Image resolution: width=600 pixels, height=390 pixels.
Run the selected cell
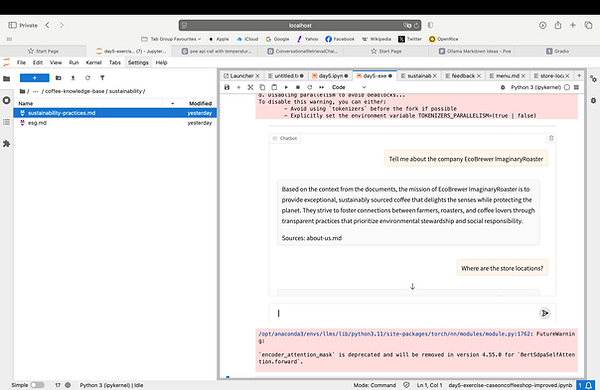[286, 87]
